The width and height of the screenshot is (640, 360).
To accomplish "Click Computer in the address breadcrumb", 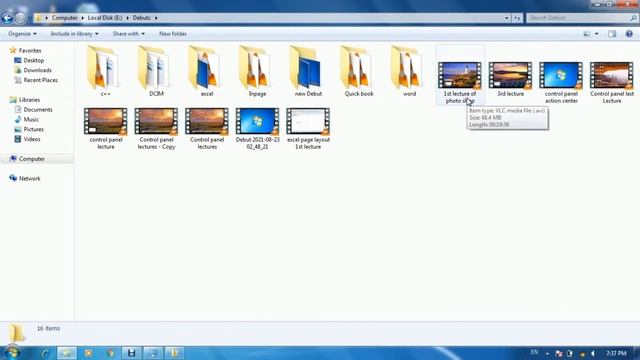I will (64, 18).
